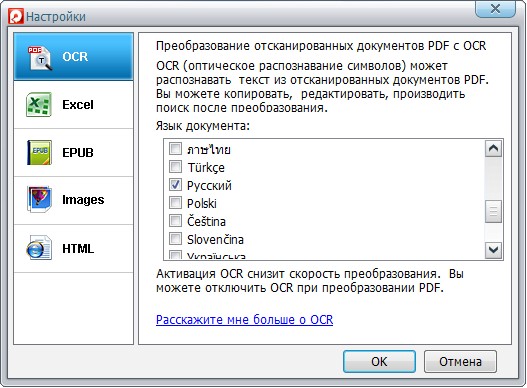This screenshot has width=527, height=388.
Task: Enable the Українська language checkbox
Action: [175, 255]
